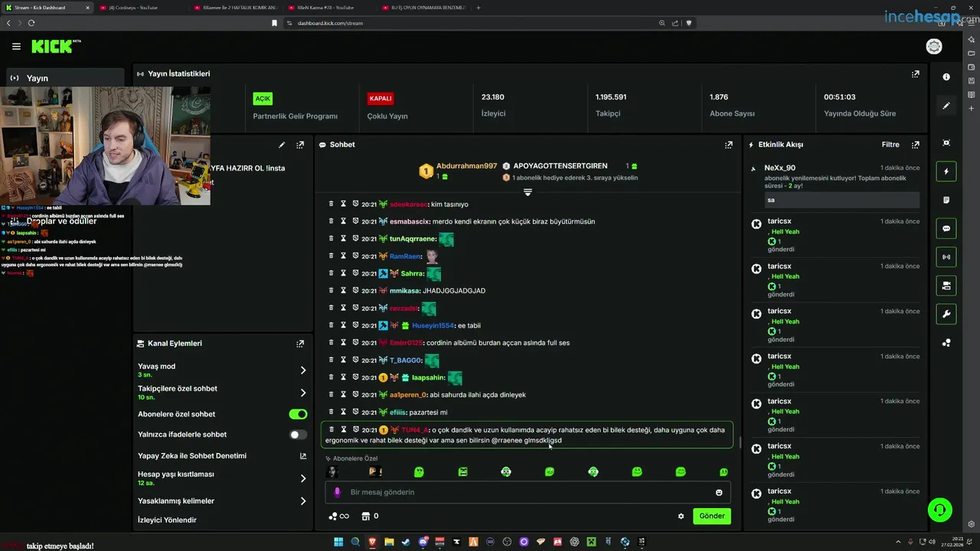Open Steam from the taskbar
Viewport: 980px width, 551px height.
(406, 542)
